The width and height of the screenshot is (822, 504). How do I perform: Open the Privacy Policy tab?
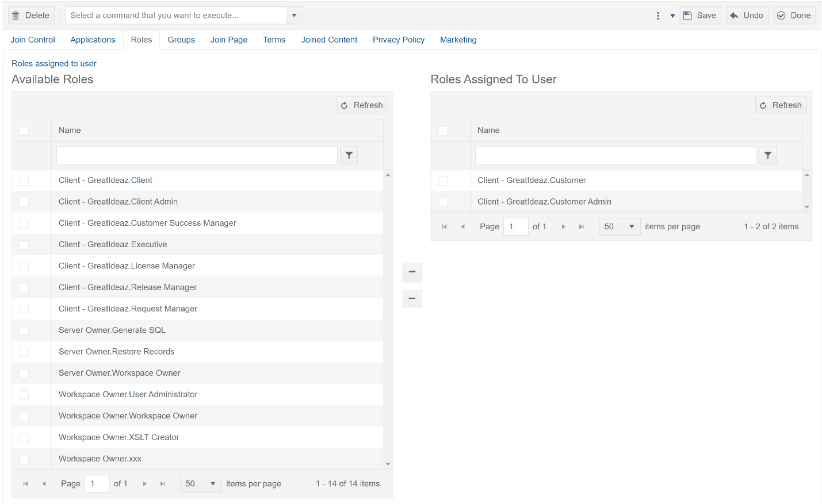[398, 40]
